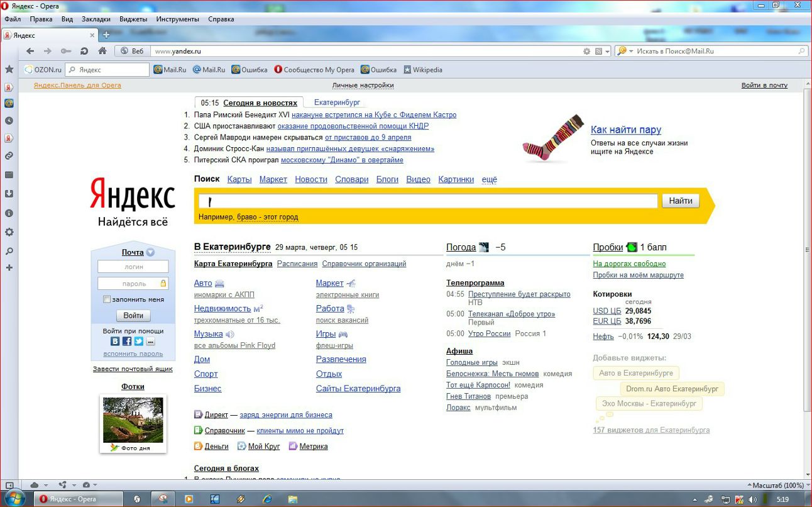Click the VKontakte login icon
Viewport: 812px width, 507px height.
tap(115, 342)
